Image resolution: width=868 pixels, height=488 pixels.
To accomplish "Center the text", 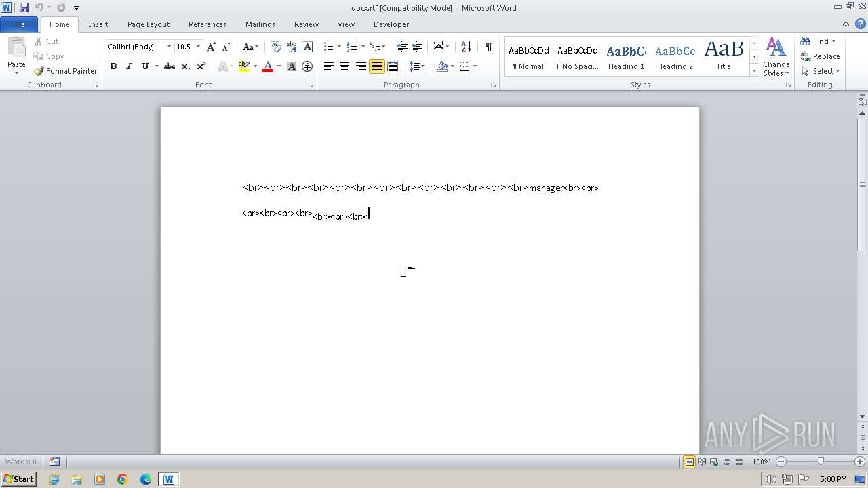I will (x=344, y=66).
